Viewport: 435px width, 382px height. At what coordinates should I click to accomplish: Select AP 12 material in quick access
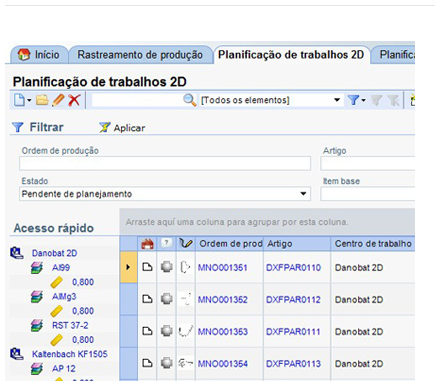click(64, 369)
